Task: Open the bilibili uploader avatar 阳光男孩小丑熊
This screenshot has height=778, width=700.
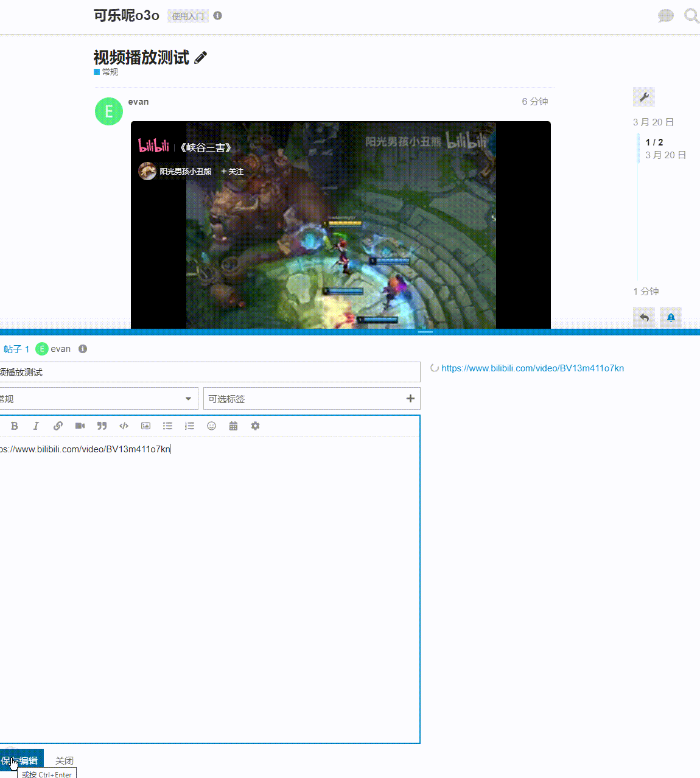Action: click(147, 171)
